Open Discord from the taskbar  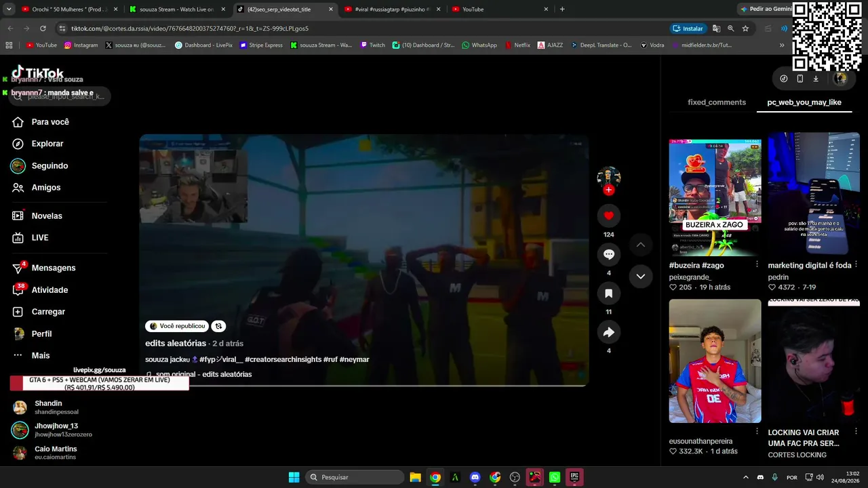click(475, 477)
